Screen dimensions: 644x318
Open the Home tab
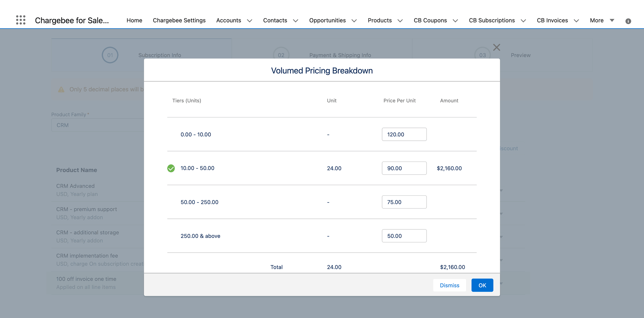click(x=134, y=20)
